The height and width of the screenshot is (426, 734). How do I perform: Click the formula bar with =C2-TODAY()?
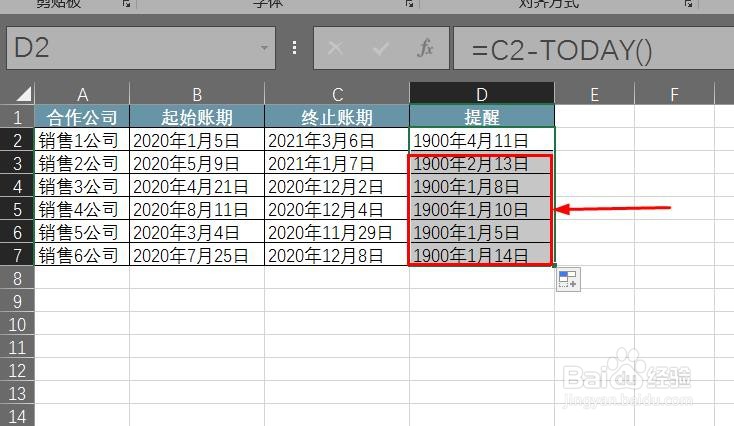point(594,48)
